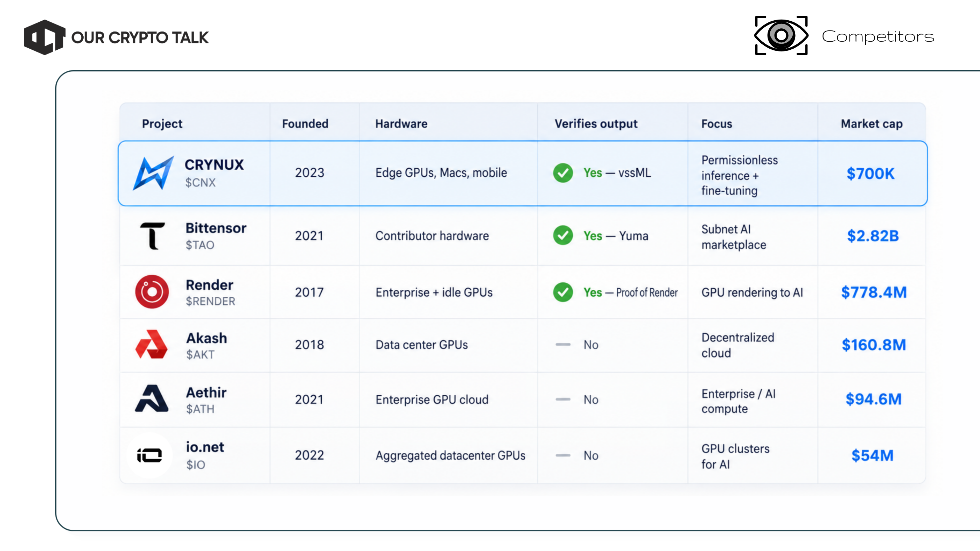980x551 pixels.
Task: Click the OUR CRYPTO TALK title text
Action: 140,38
